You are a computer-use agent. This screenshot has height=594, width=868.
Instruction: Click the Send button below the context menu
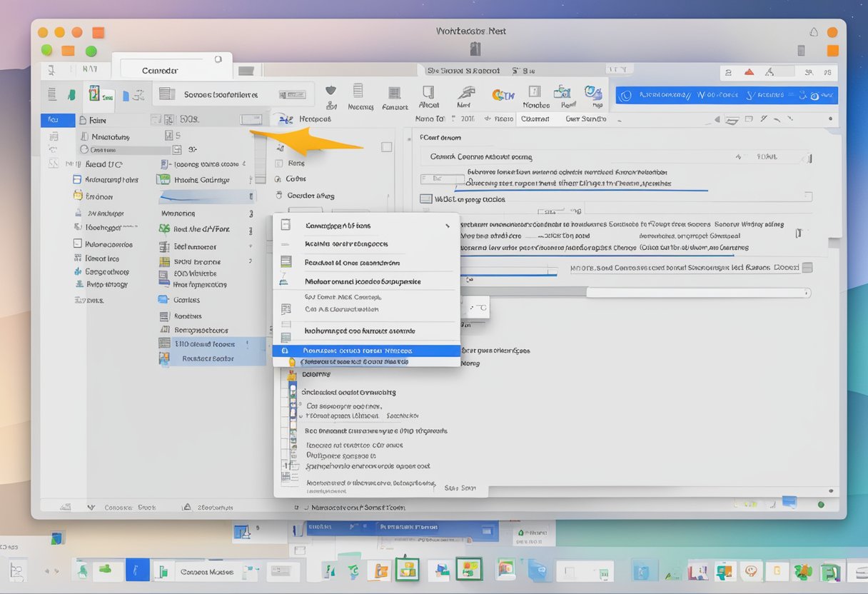click(460, 488)
